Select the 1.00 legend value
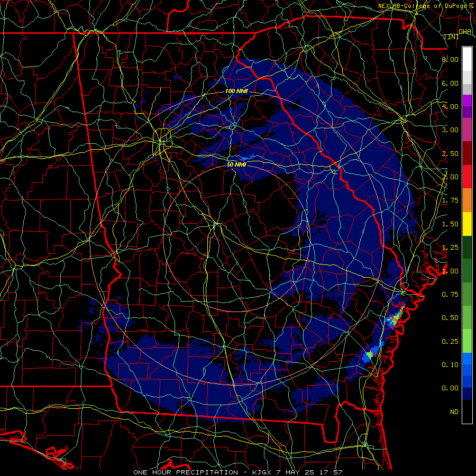Screen dimensions: 476x476 click(450, 271)
